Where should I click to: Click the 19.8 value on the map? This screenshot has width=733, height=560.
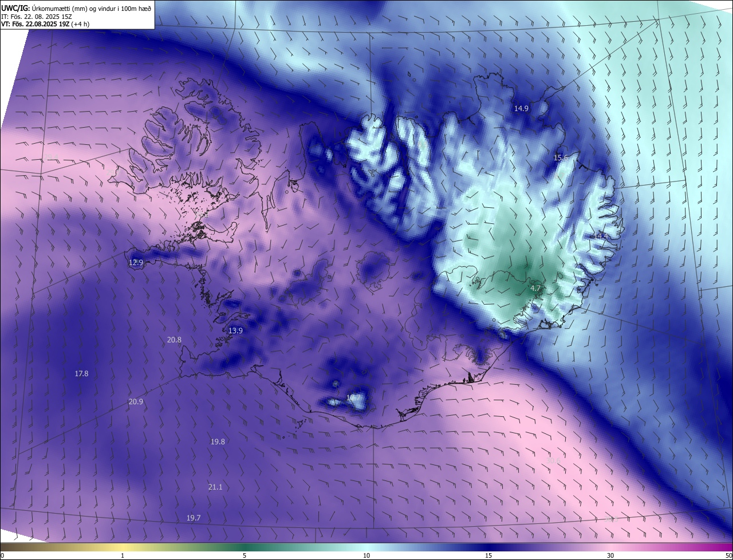pyautogui.click(x=218, y=441)
